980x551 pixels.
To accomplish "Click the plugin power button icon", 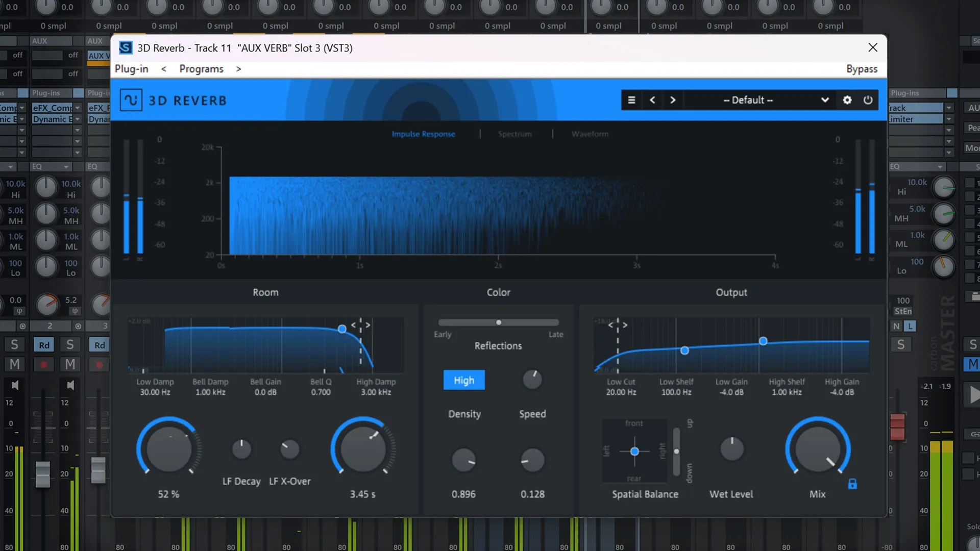I will 868,100.
